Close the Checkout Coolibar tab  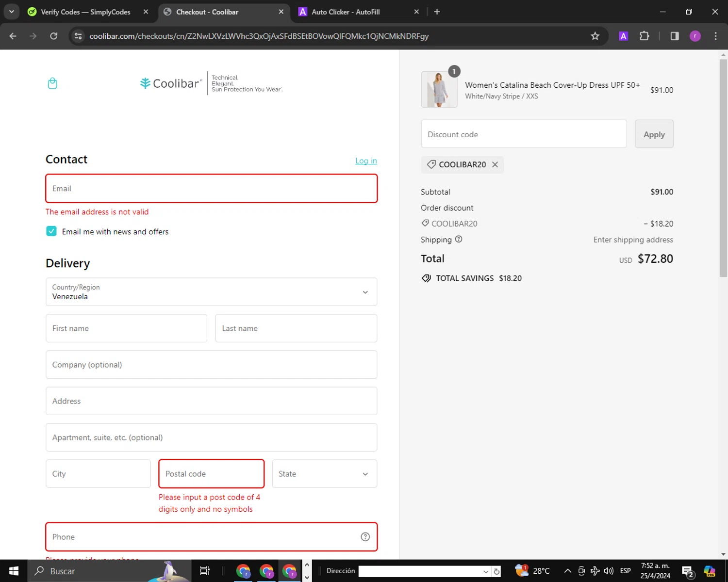(281, 12)
